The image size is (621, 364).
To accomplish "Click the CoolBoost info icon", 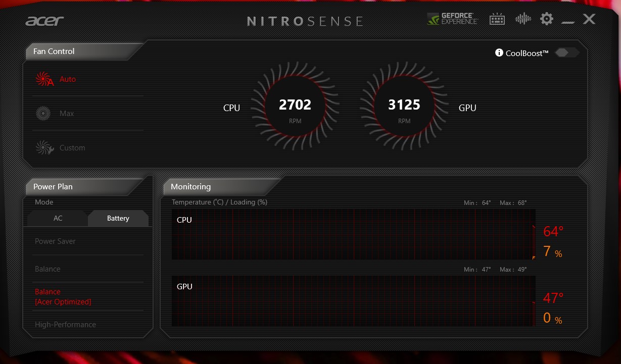I will point(499,53).
